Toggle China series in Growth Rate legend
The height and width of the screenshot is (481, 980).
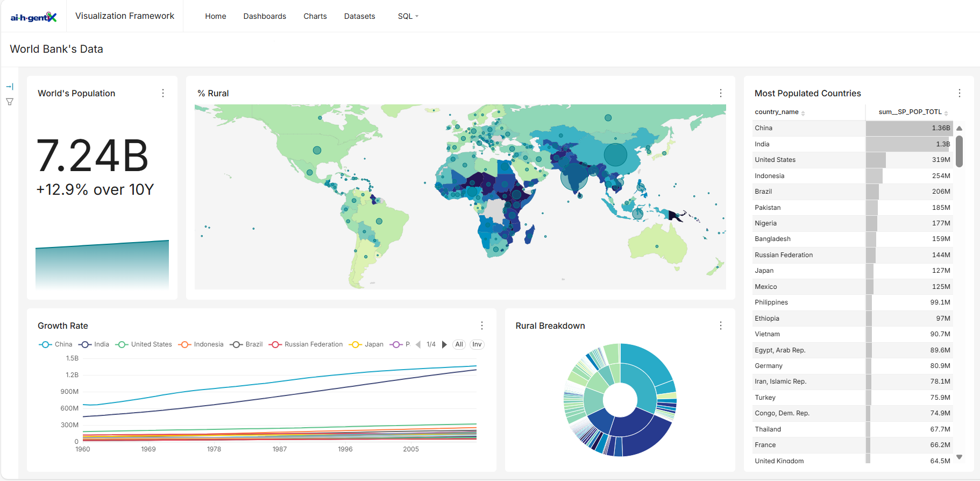click(x=55, y=344)
